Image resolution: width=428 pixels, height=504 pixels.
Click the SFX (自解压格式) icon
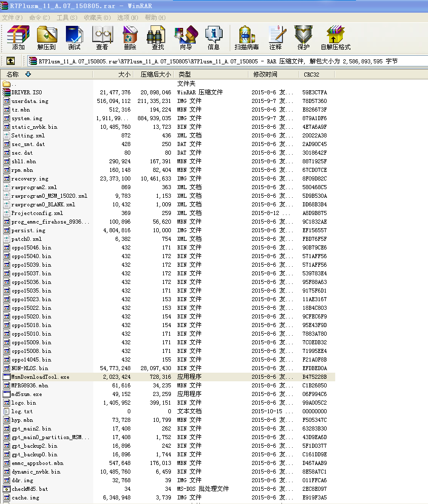(x=335, y=38)
